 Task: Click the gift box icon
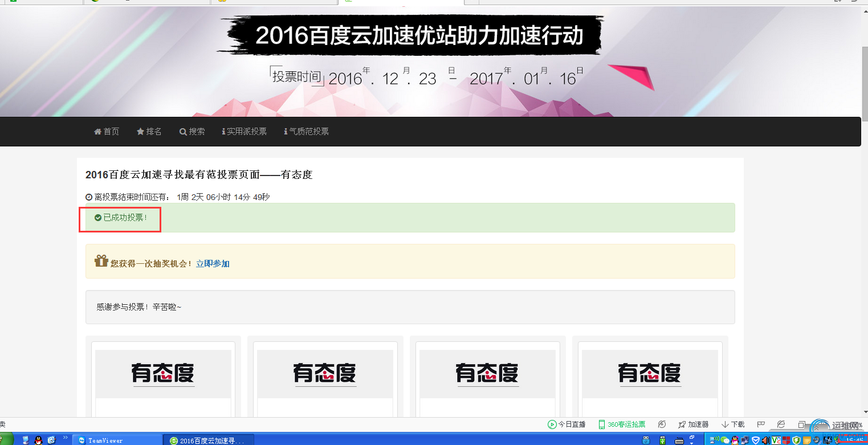pyautogui.click(x=101, y=261)
